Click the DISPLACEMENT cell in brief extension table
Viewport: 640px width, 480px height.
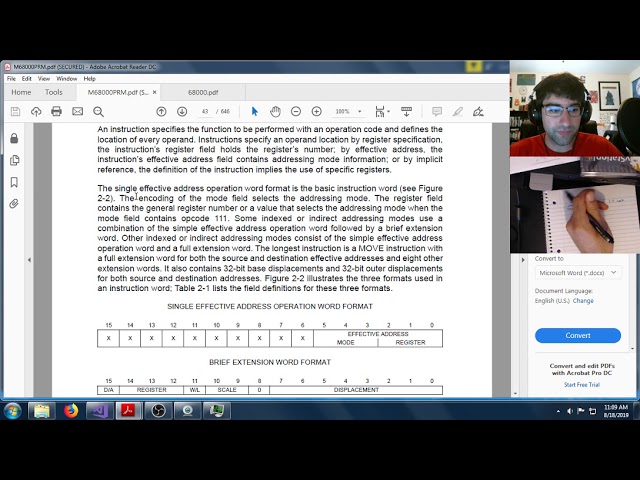356,390
